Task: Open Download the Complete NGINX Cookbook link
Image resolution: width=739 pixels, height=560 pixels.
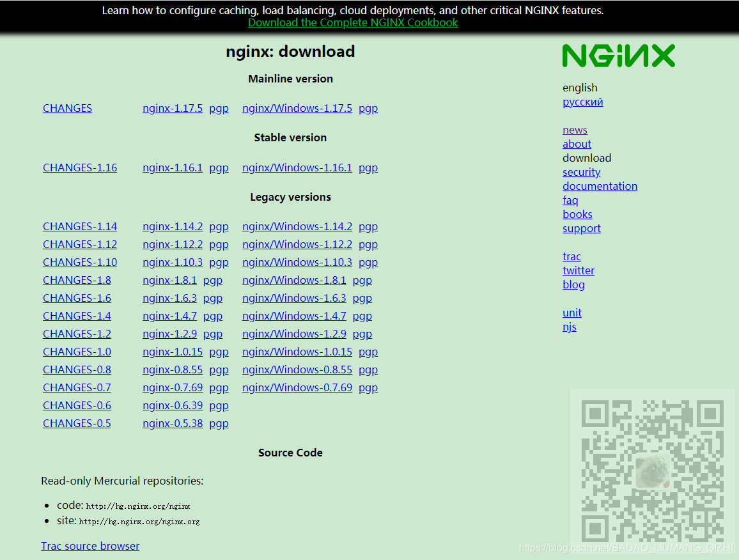Action: pos(352,22)
